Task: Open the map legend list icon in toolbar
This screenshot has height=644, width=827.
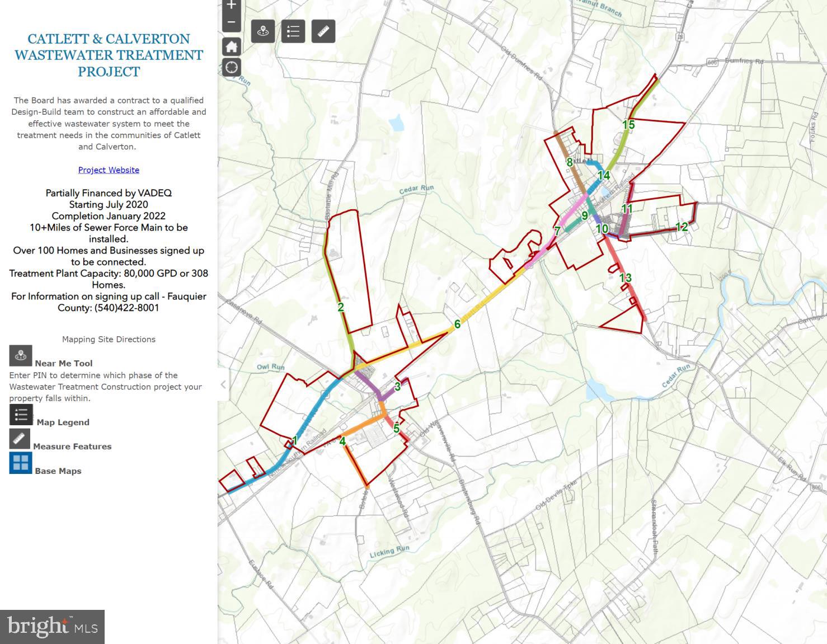Action: click(293, 31)
